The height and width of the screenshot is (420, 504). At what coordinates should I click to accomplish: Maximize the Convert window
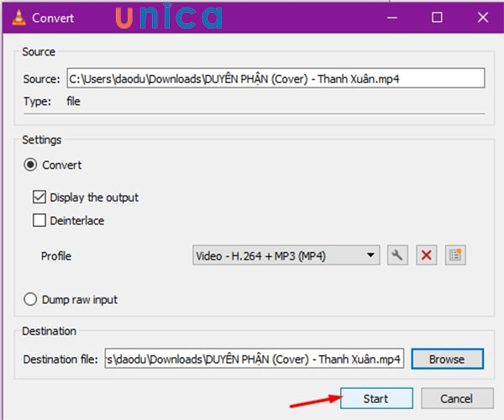[437, 18]
